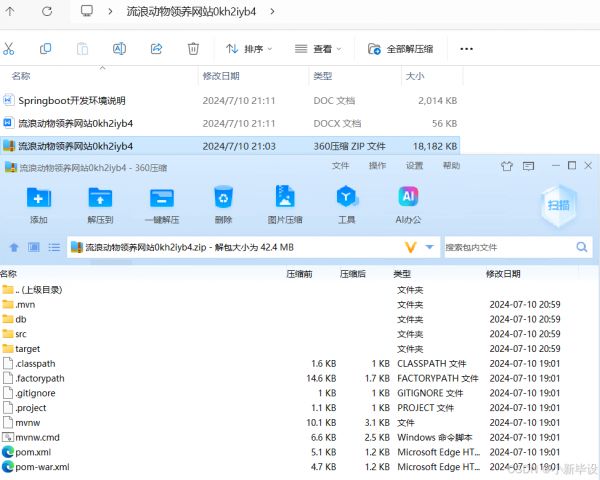Select the 流浪动物领养网站0kh2iyb4 ZIP file row
This screenshot has height=480, width=600.
tap(230, 146)
